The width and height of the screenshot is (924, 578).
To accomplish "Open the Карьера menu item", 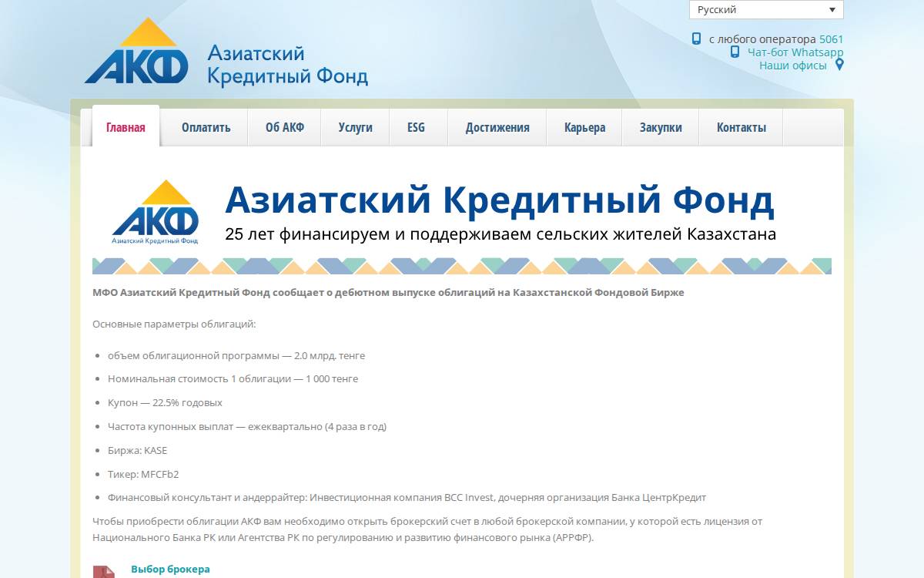I will click(x=584, y=127).
